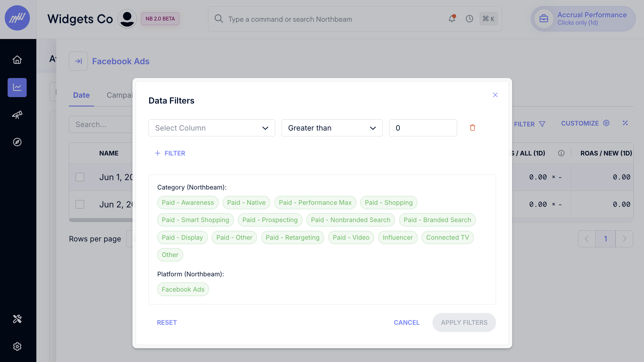
Task: Click the CANCEL button
Action: point(407,322)
